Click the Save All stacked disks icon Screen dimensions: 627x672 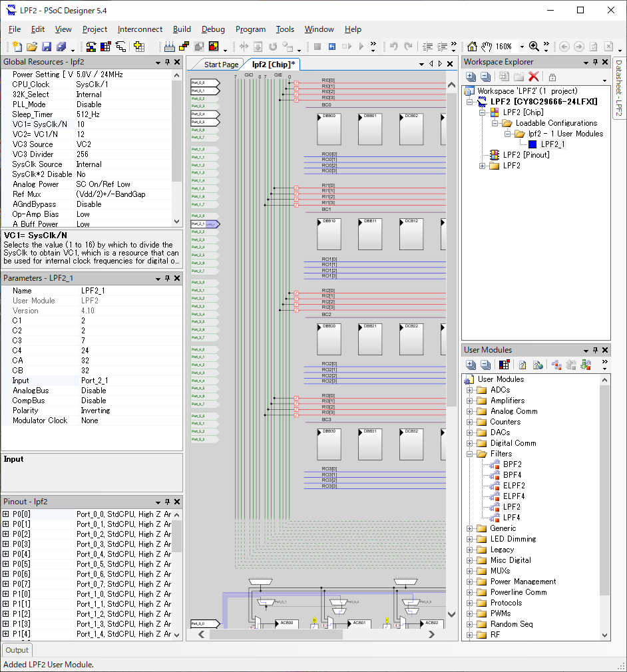[x=61, y=47]
